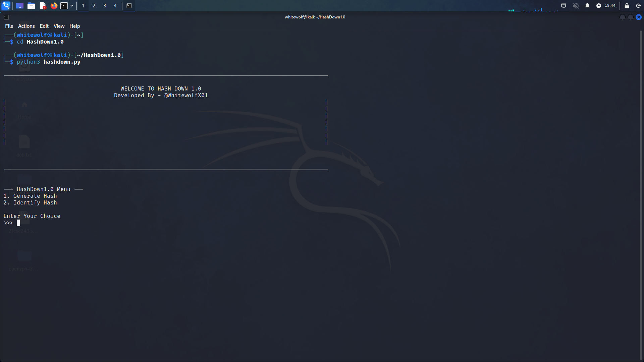Close the terminal window
The image size is (644, 362).
point(639,17)
